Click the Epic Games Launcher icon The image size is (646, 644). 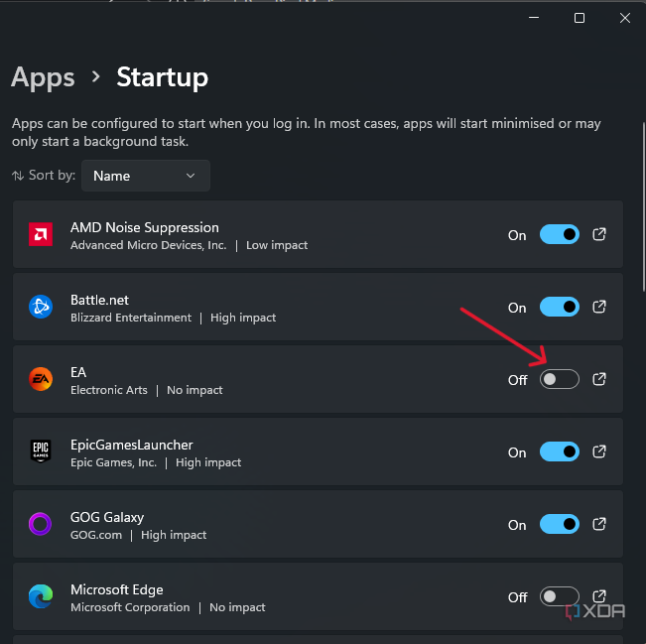[x=41, y=451]
